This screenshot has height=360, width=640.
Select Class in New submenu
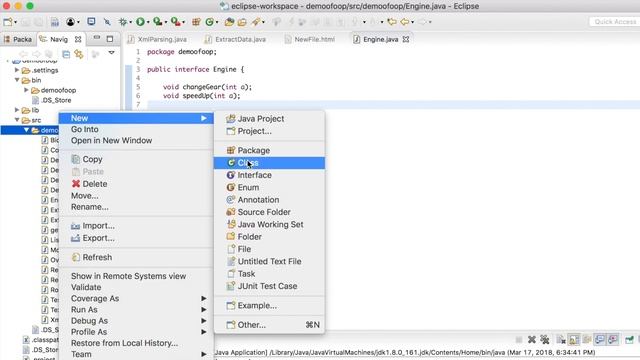pos(269,163)
